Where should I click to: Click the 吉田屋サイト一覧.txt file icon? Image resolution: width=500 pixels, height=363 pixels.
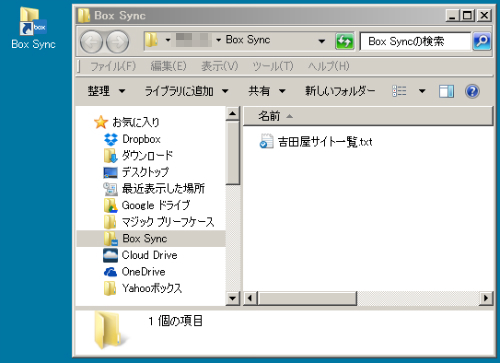point(266,141)
